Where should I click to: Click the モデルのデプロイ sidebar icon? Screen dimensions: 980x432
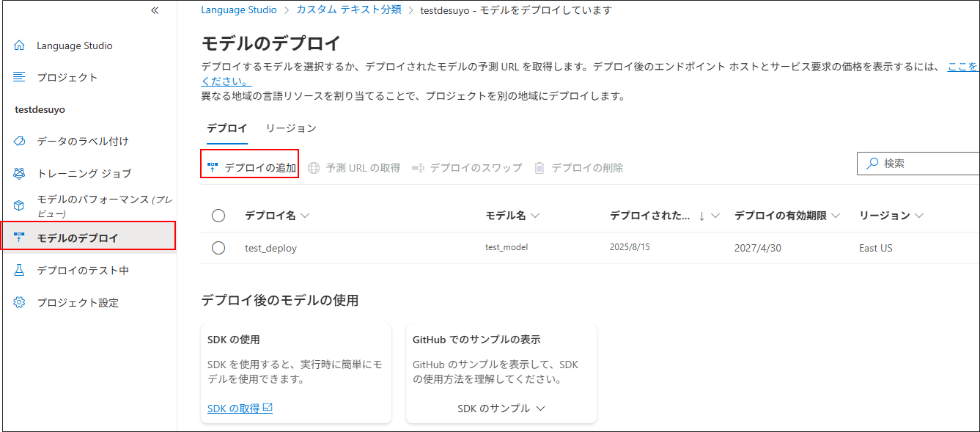tap(20, 238)
